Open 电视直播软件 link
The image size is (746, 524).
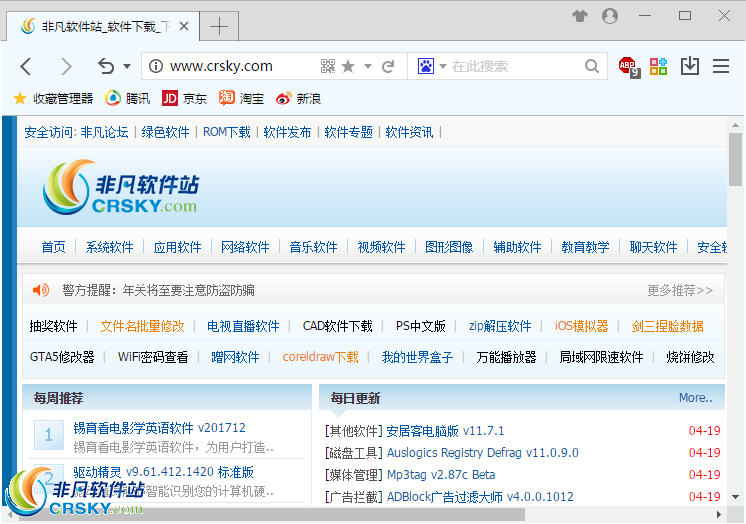click(243, 326)
